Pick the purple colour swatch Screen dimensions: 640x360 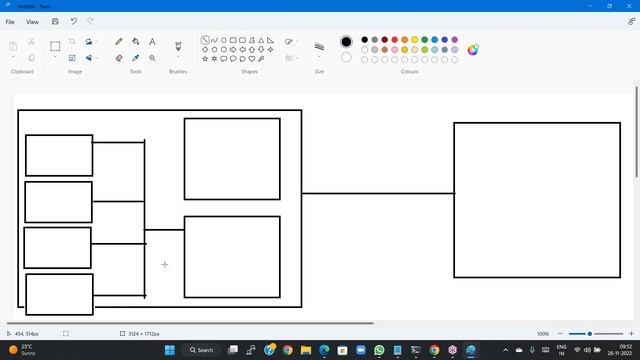(x=455, y=40)
